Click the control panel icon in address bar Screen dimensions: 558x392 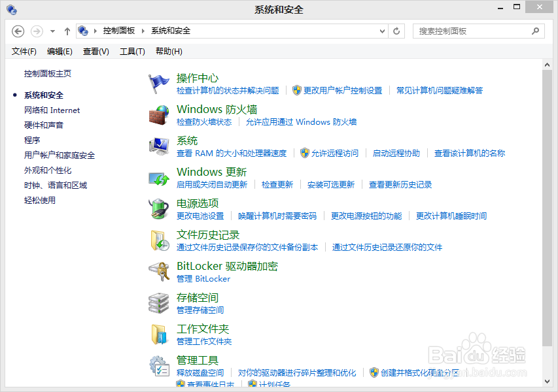[x=83, y=31]
